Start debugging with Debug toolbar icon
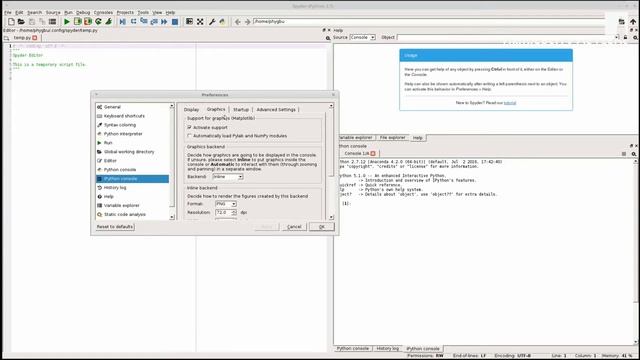Viewport: 640px width, 360px height. tap(123, 22)
